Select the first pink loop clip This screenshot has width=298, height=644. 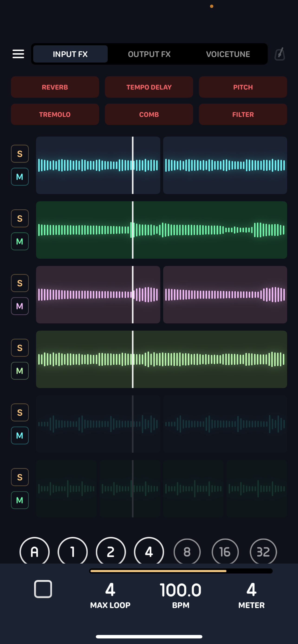(98, 295)
